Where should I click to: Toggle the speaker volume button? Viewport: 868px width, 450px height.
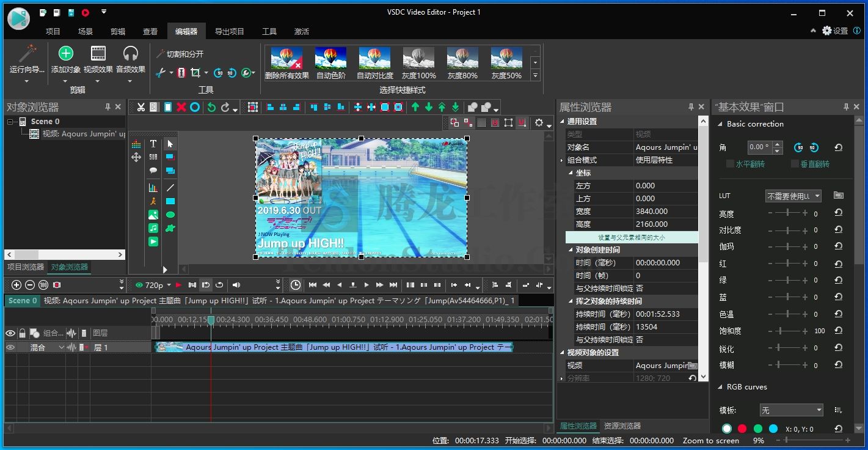237,285
